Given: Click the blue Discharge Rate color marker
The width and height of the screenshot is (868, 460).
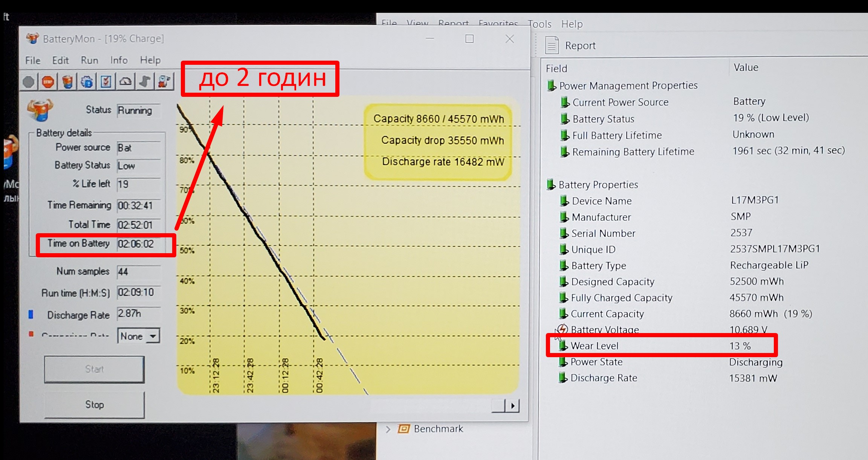Looking at the screenshot, I should coord(31,314).
